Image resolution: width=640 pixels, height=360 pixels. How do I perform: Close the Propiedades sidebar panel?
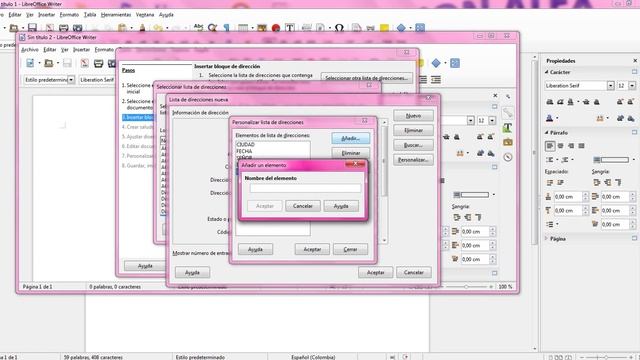[635, 61]
